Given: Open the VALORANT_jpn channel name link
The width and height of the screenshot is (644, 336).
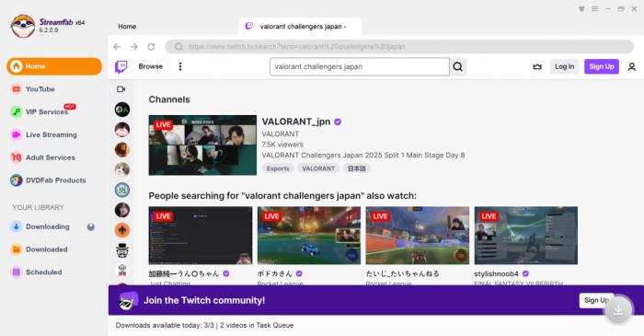Looking at the screenshot, I should pos(295,122).
